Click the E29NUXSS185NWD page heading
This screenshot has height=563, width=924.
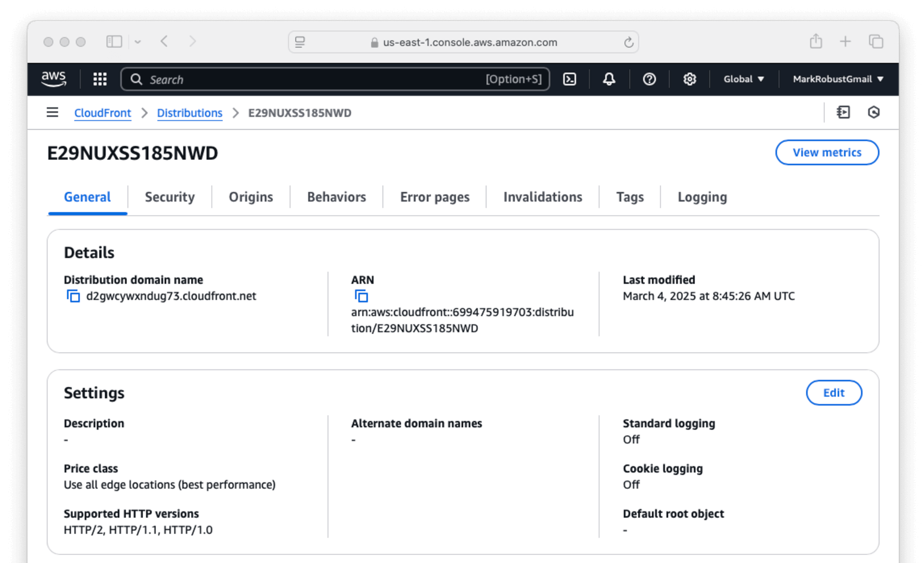tap(133, 153)
